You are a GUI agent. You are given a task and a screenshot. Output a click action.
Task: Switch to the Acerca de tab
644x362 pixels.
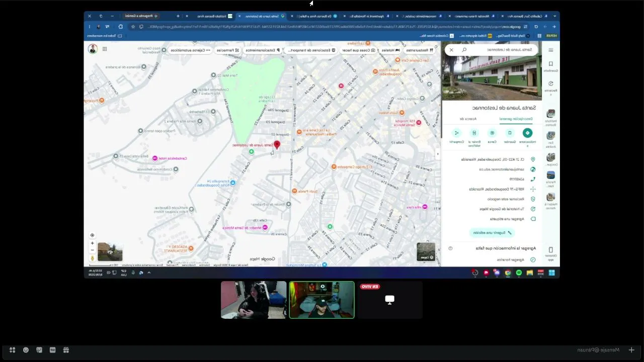468,119
